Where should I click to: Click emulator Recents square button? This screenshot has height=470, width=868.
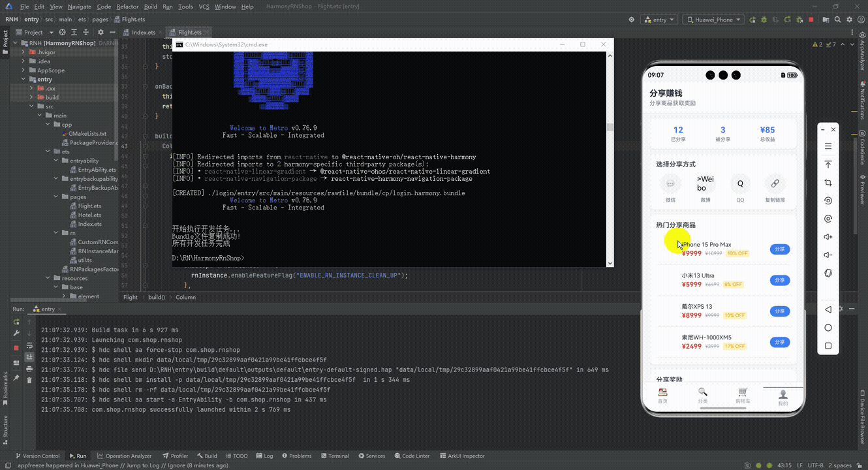[828, 346]
